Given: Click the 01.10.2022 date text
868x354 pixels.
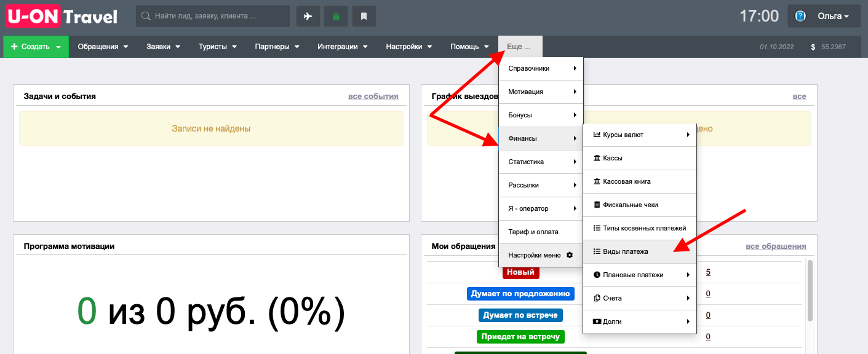Looking at the screenshot, I should (776, 47).
